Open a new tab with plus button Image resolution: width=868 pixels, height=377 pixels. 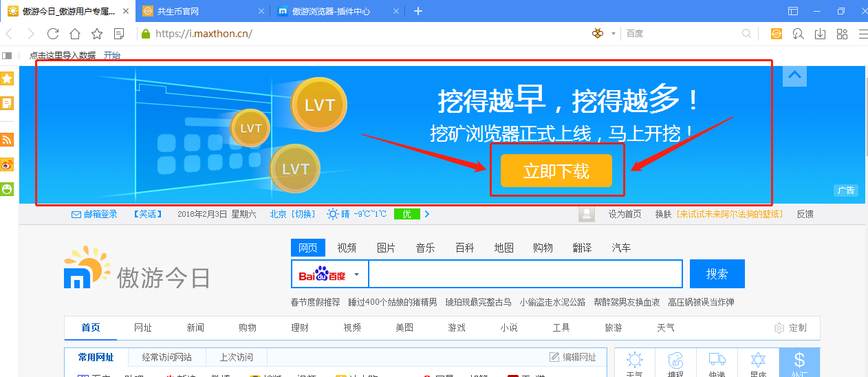point(418,11)
